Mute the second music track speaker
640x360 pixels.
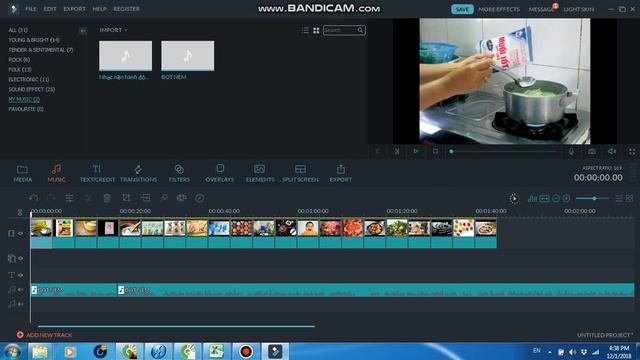tap(20, 304)
